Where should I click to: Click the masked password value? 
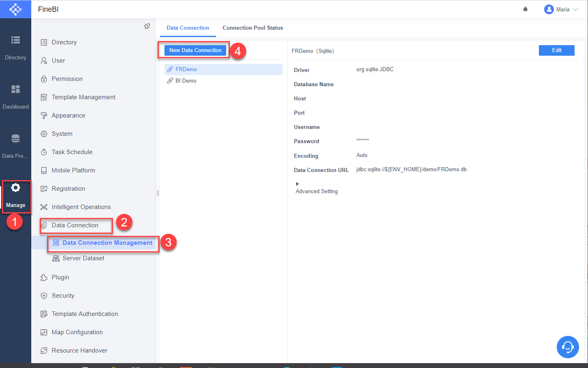pos(363,140)
